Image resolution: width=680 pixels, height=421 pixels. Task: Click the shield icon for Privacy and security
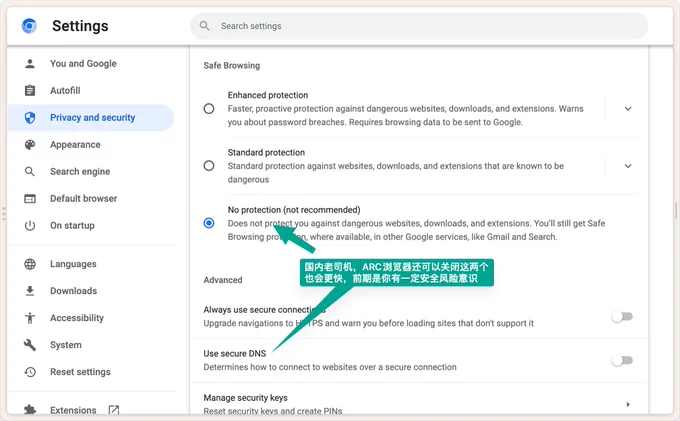pyautogui.click(x=30, y=117)
